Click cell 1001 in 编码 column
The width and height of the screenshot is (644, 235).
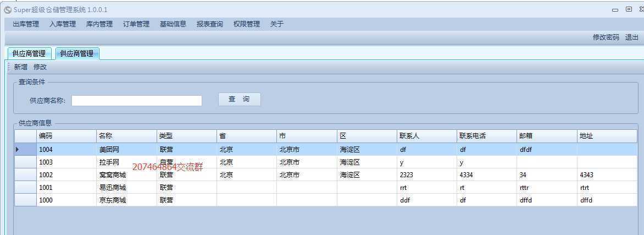click(x=66, y=188)
